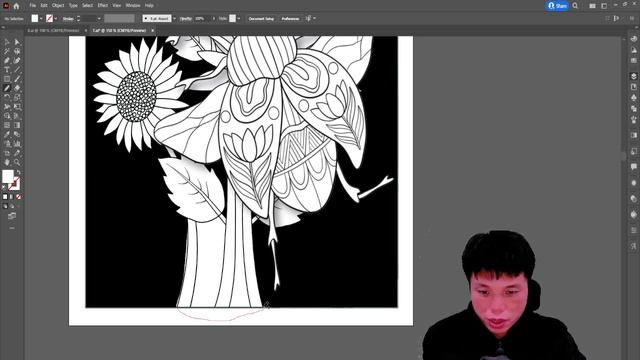
Task: Swap fill and stroke colors
Action: coord(18,173)
